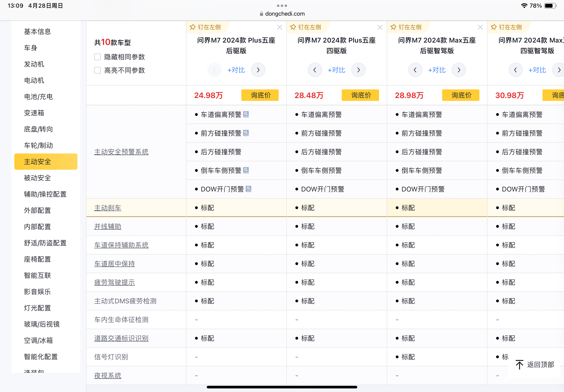Viewport: 564px width, 392px height.
Task: Move Max四驱智驾版 column left
Action: [x=516, y=70]
